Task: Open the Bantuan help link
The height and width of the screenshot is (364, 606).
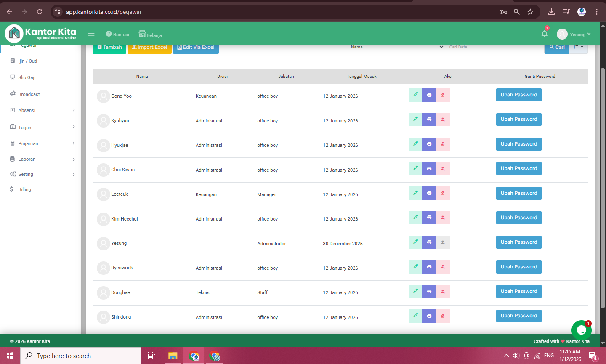Action: pyautogui.click(x=118, y=34)
